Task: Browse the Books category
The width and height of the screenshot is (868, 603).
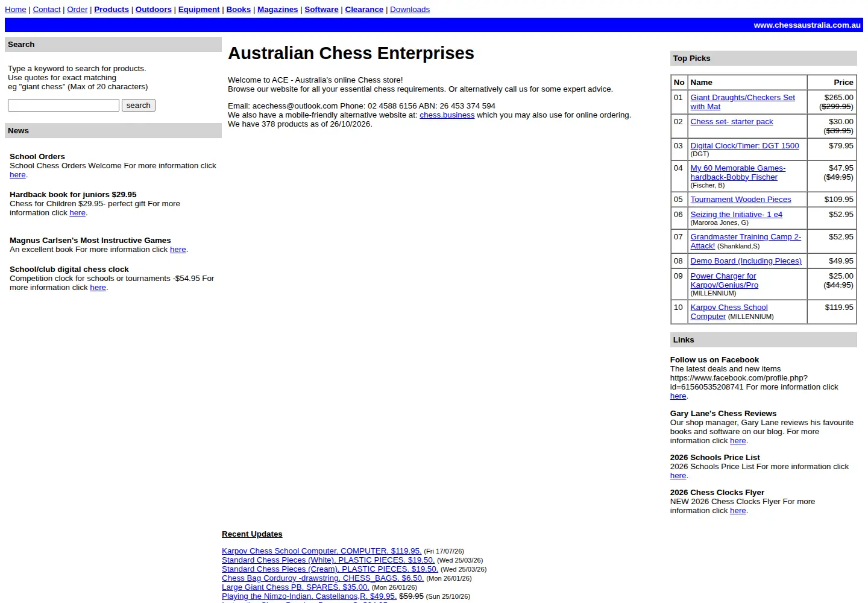Action: (239, 10)
